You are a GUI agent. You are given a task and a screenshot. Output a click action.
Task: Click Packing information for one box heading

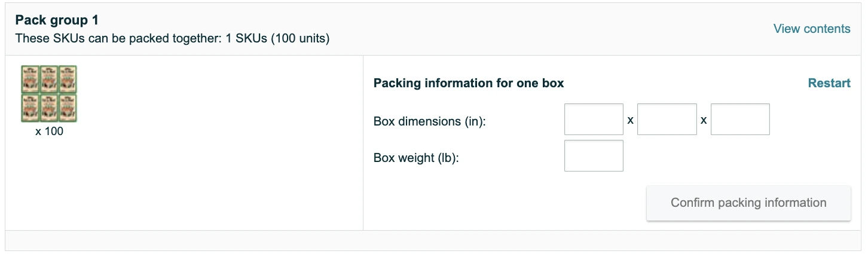[468, 83]
